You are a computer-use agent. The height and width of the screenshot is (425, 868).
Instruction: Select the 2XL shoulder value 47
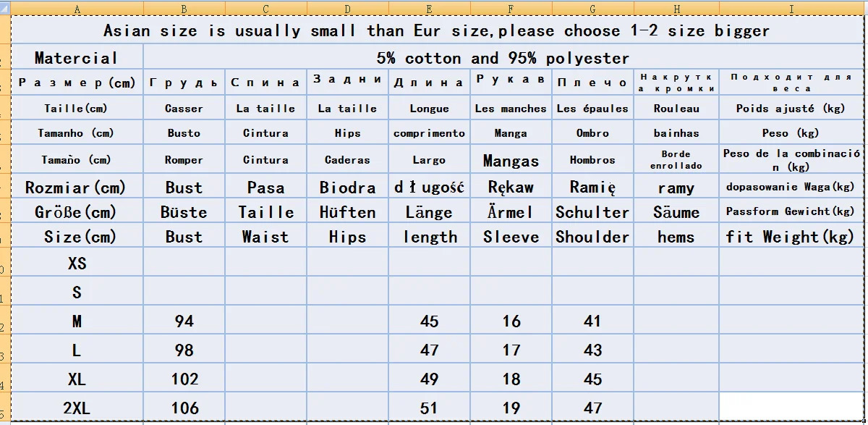pyautogui.click(x=592, y=408)
